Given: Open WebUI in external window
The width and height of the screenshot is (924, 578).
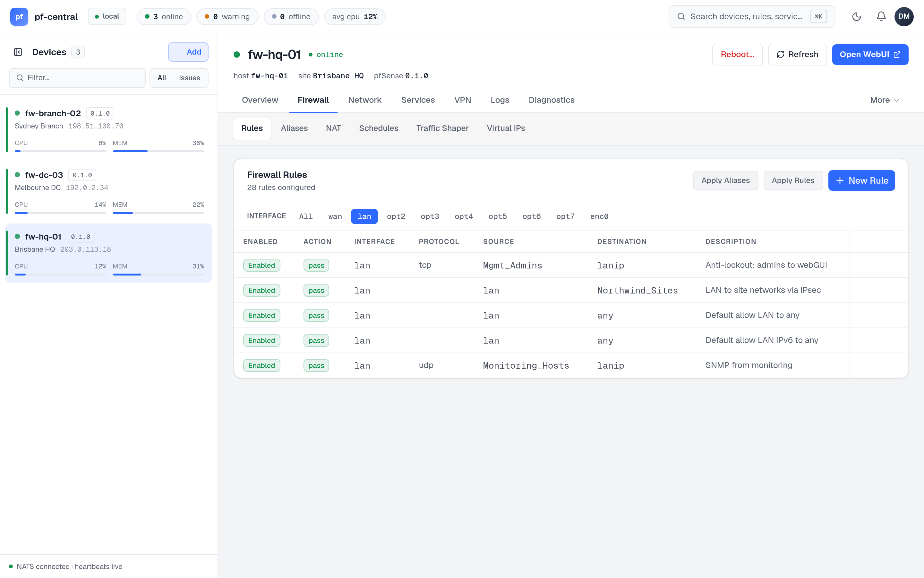Looking at the screenshot, I should point(870,54).
